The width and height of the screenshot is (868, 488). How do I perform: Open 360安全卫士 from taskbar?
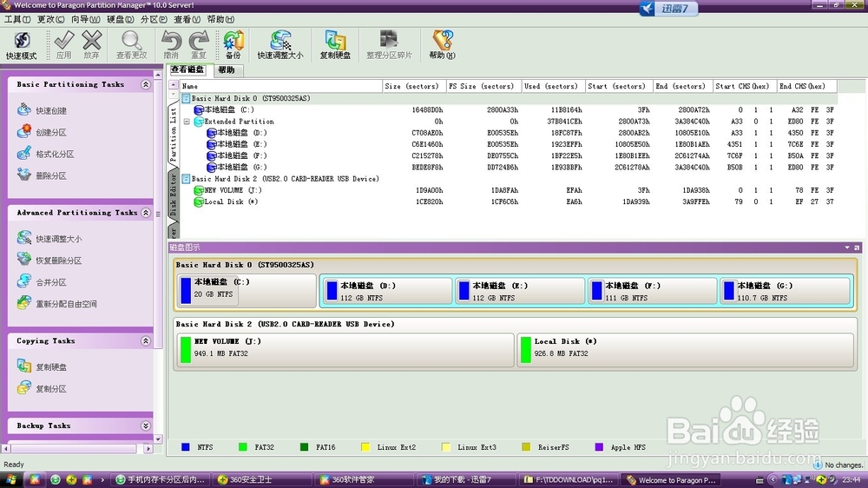(263, 479)
